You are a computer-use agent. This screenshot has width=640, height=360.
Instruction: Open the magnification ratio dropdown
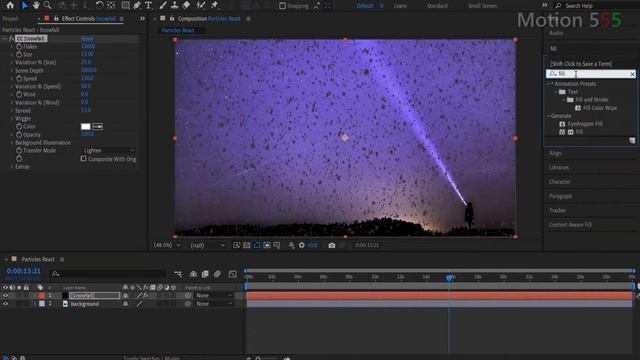(167, 245)
